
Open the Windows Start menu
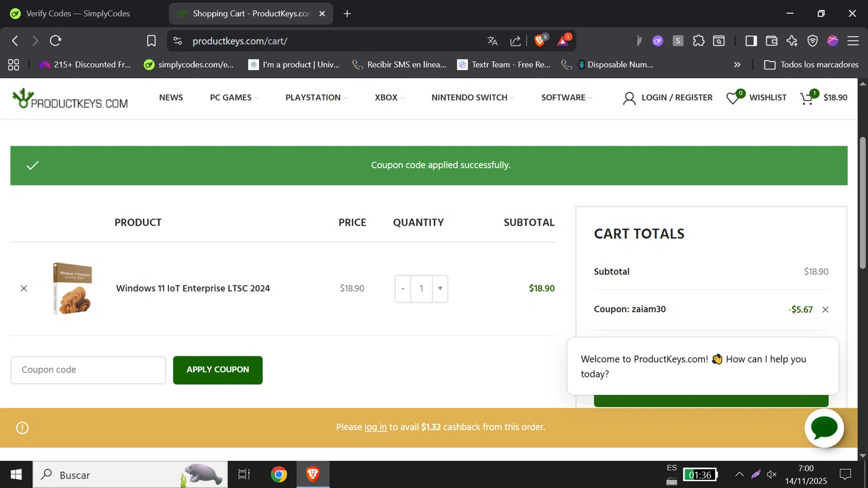point(16,475)
